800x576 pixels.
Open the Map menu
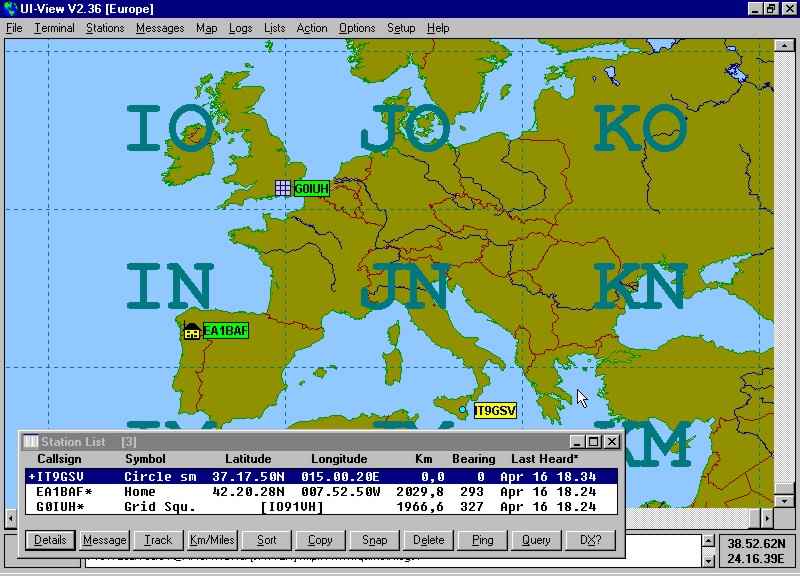click(207, 28)
